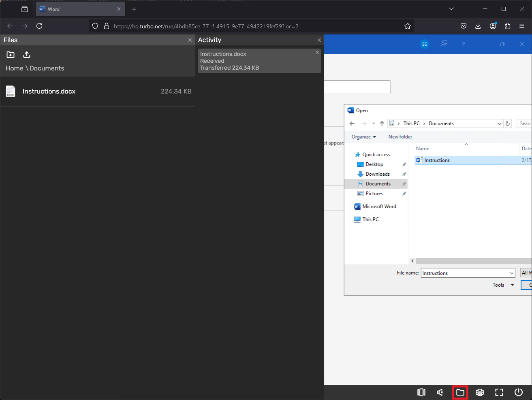Open Firefox downloads

(x=478, y=26)
